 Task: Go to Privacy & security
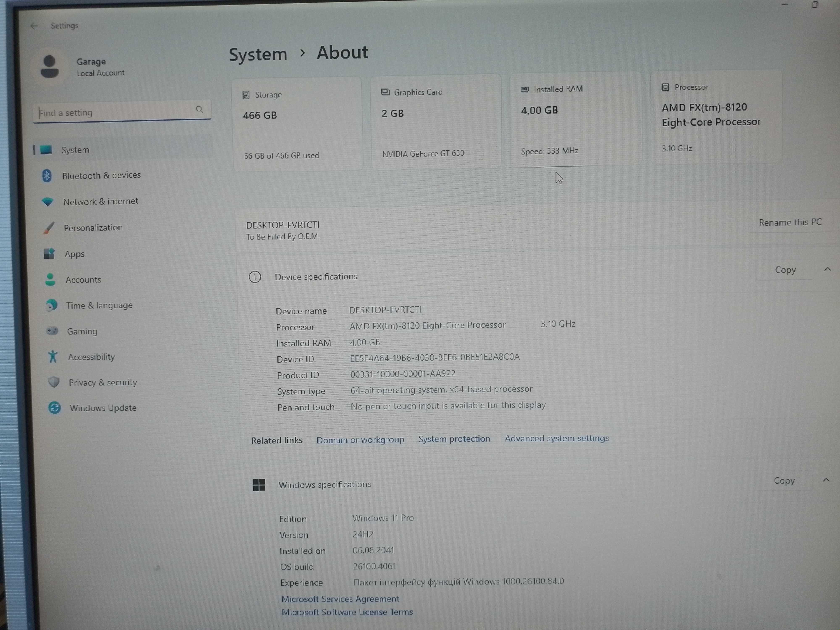tap(102, 382)
